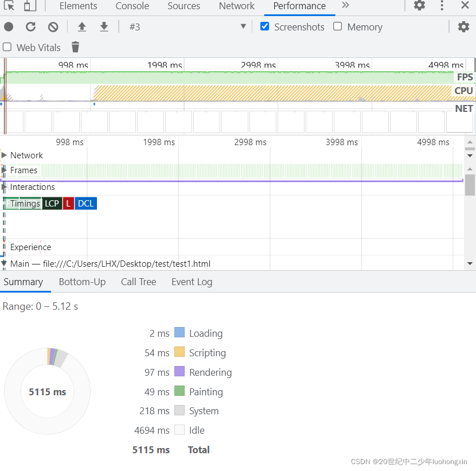Click the down arrow of flame chart scrollbar
476x471 pixels.
[x=470, y=263]
